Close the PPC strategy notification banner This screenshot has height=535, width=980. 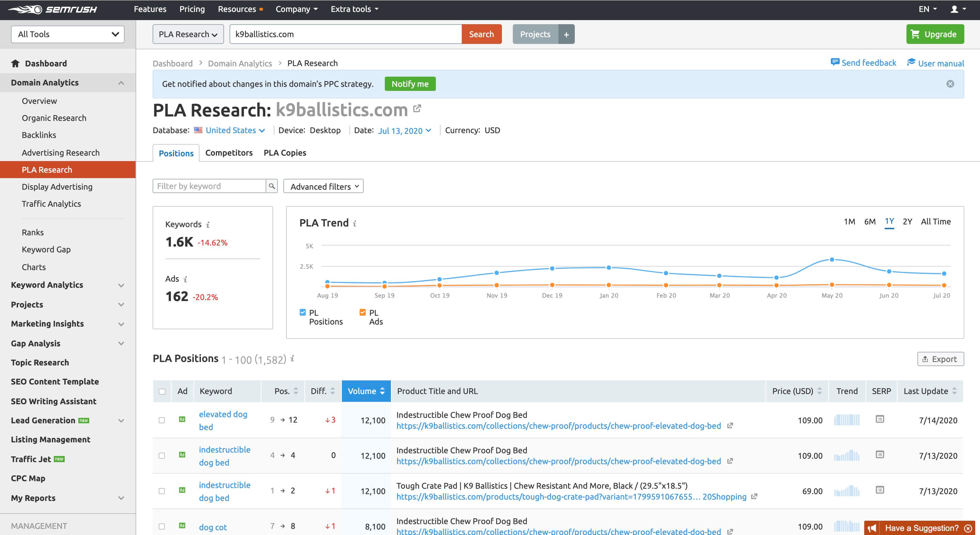point(950,84)
